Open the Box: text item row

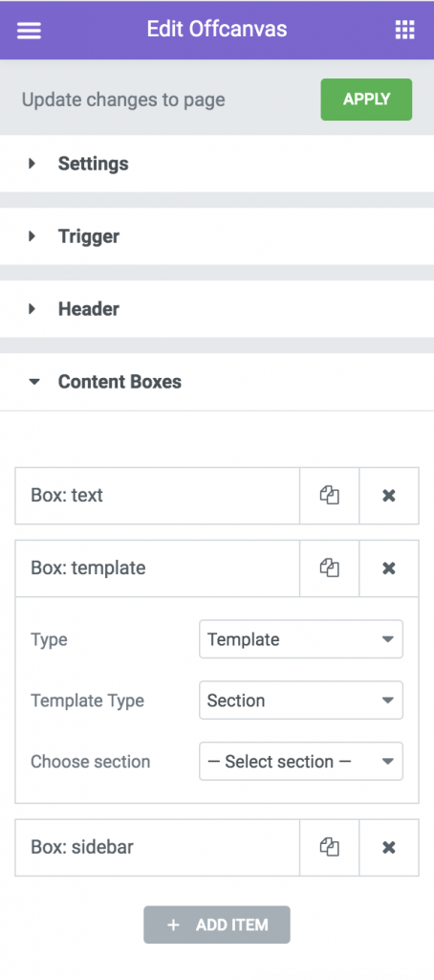tap(158, 496)
